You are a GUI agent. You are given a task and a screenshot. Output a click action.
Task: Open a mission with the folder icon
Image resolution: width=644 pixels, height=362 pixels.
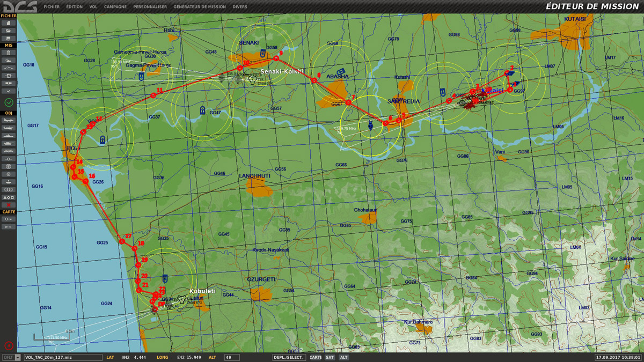[9, 31]
